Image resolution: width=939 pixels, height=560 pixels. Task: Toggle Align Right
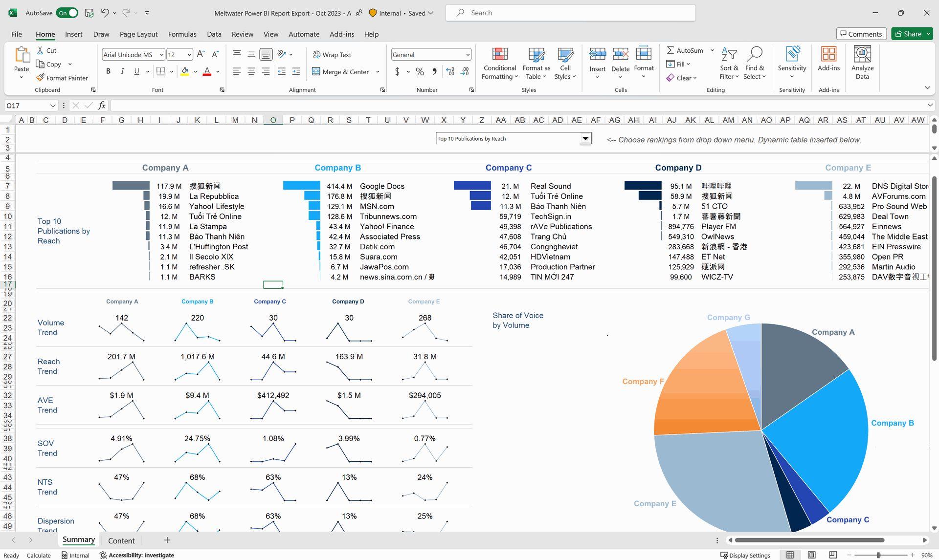266,71
